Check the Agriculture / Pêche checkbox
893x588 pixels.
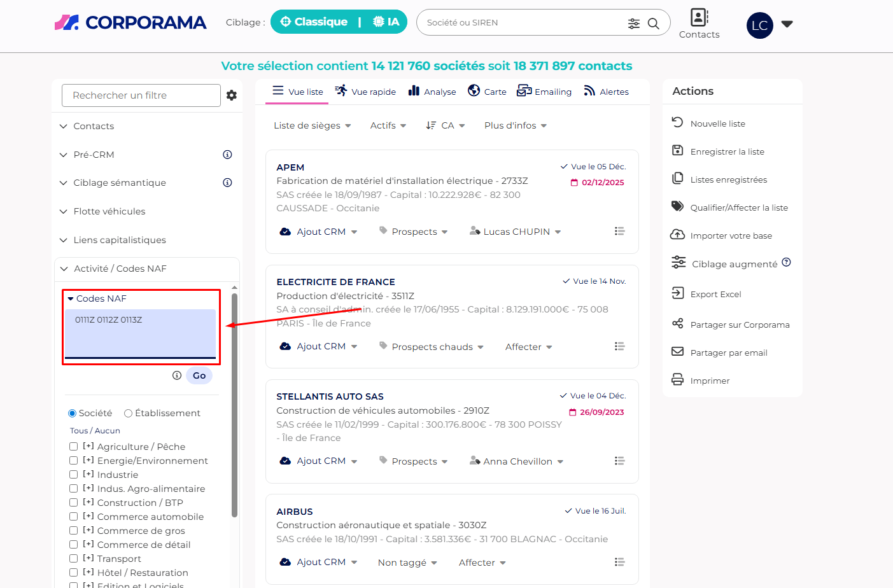click(74, 447)
